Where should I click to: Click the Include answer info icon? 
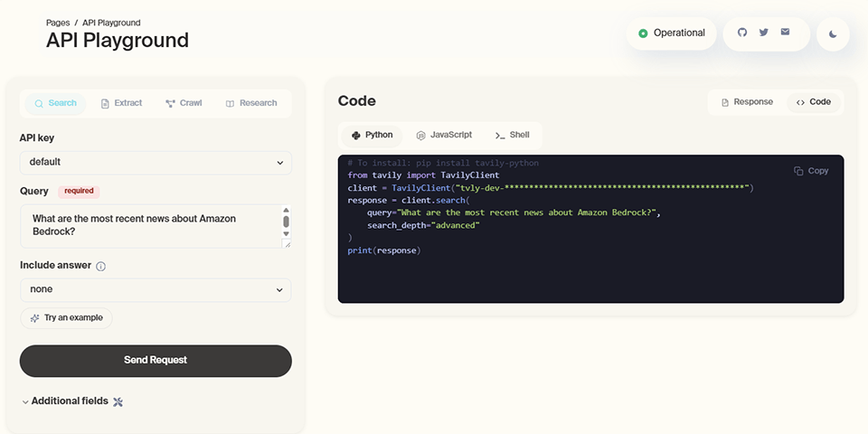(x=100, y=266)
